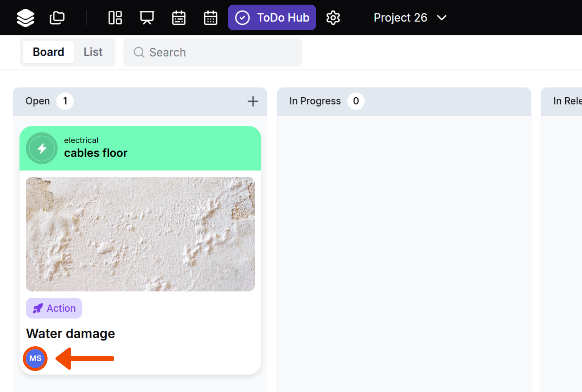Switch to List view
The image size is (582, 392).
point(93,52)
